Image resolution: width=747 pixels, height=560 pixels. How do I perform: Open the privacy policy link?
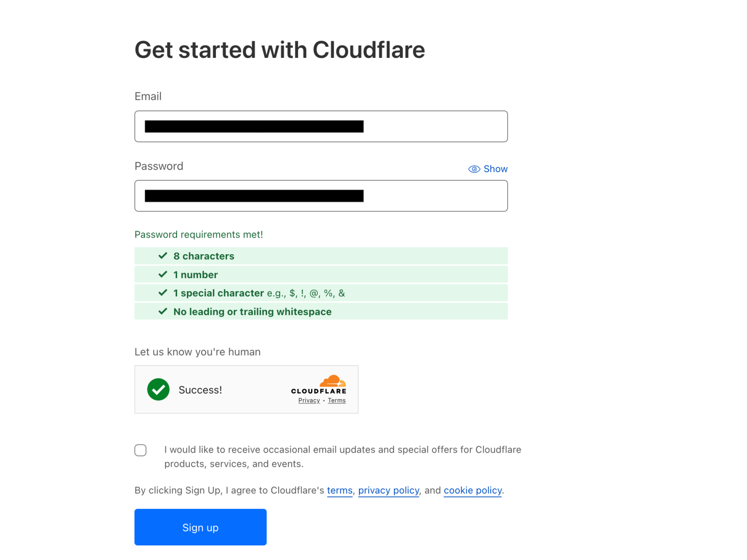[x=388, y=490]
